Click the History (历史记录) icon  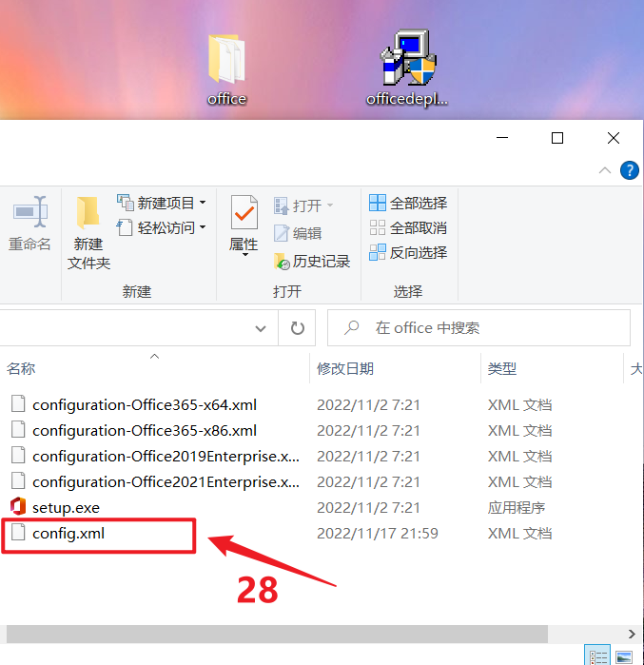pyautogui.click(x=312, y=262)
